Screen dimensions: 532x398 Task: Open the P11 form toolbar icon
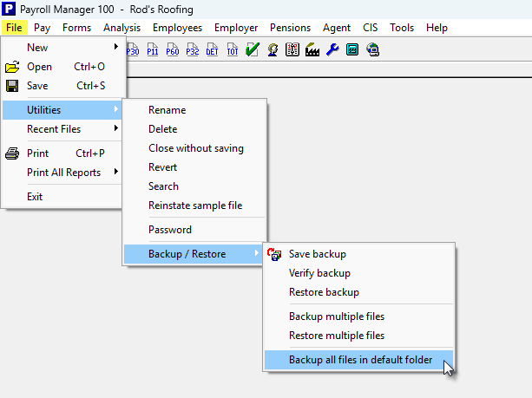(153, 49)
